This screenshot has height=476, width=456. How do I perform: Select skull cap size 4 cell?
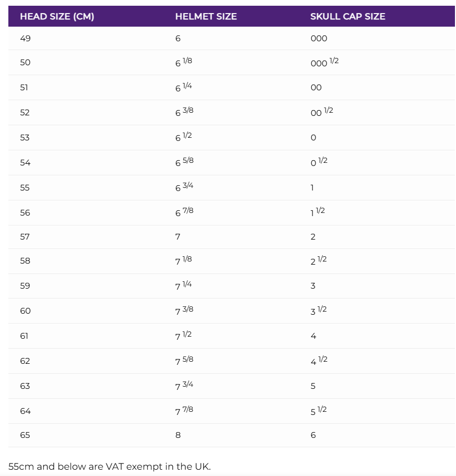[x=313, y=336]
